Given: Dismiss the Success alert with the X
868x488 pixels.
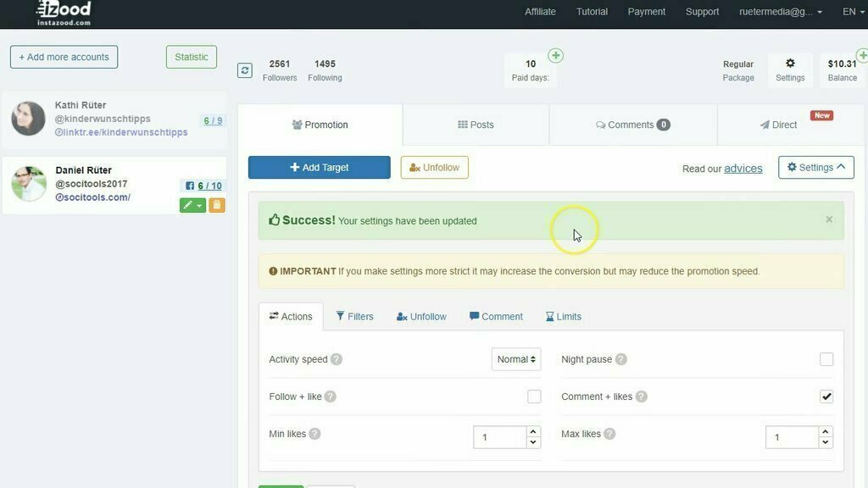Looking at the screenshot, I should (x=829, y=219).
